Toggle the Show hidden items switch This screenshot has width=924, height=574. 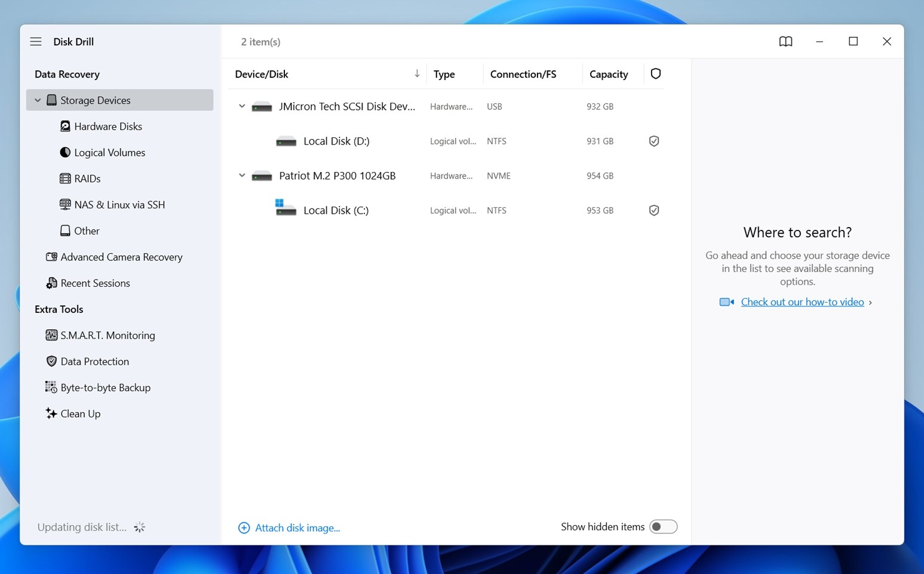pos(663,527)
